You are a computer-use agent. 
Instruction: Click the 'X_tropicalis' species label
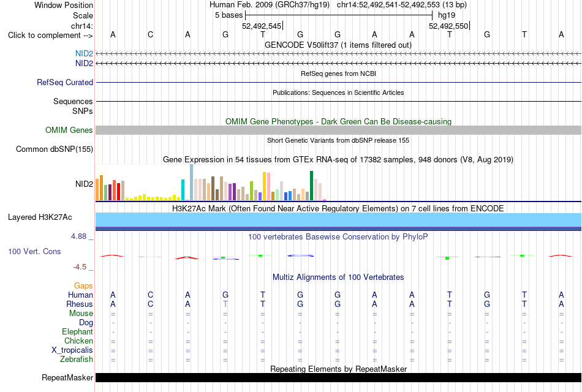click(x=72, y=350)
